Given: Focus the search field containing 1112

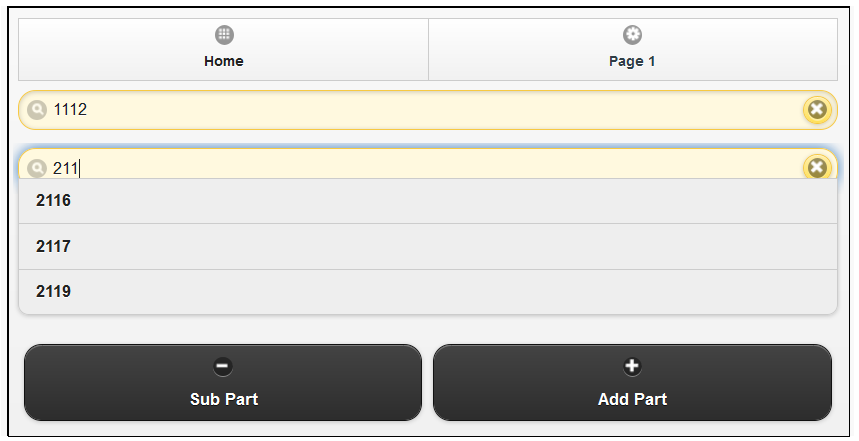Looking at the screenshot, I should pos(428,110).
